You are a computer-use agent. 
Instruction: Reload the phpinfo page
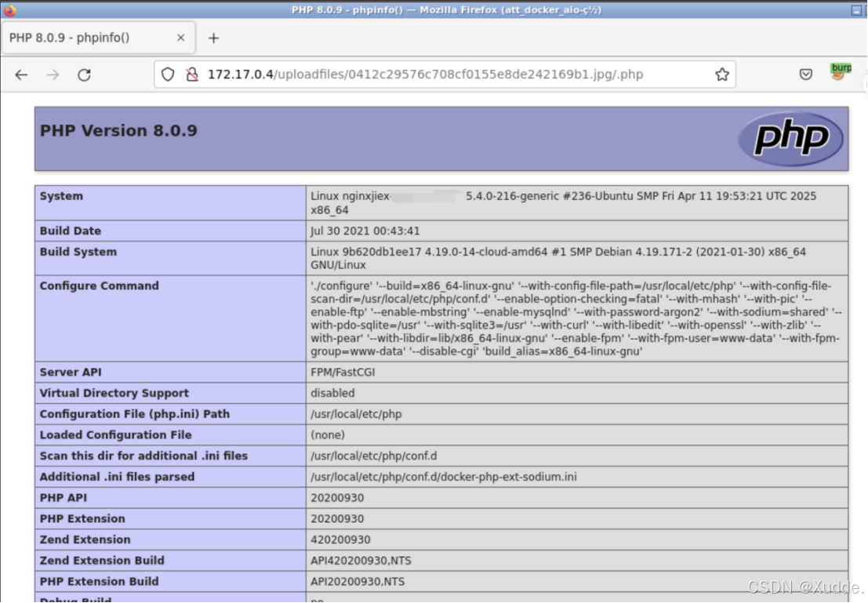84,74
